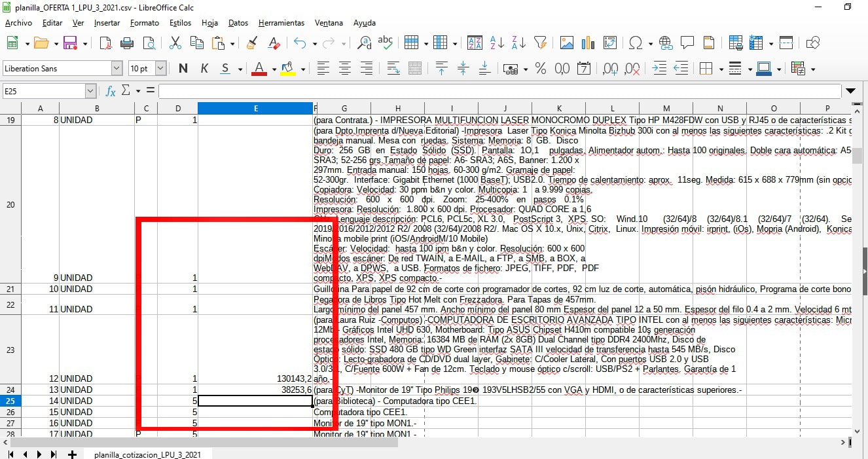Screen dimensions: 868x459
Task: Run the spelling check (abc icon)
Action: (386, 43)
